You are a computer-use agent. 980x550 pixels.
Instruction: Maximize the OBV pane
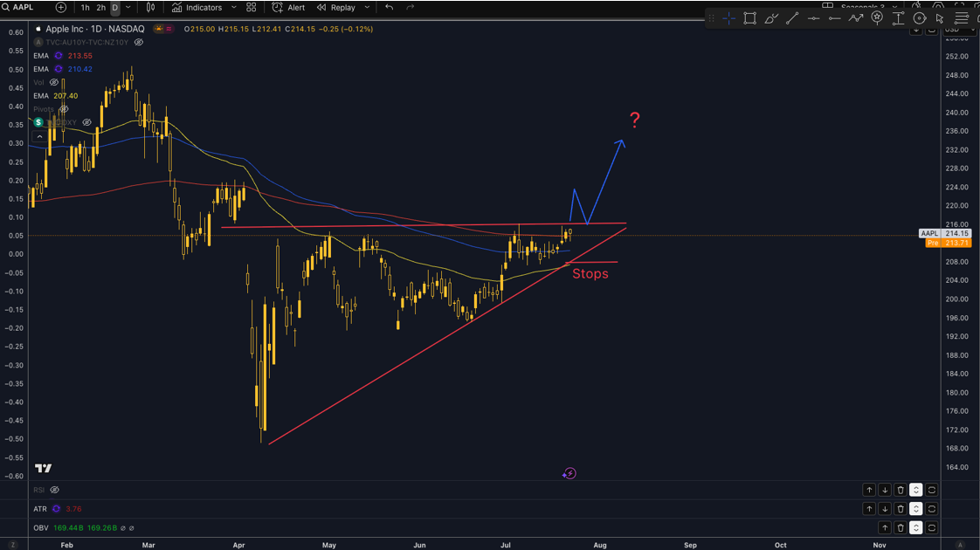(x=932, y=528)
